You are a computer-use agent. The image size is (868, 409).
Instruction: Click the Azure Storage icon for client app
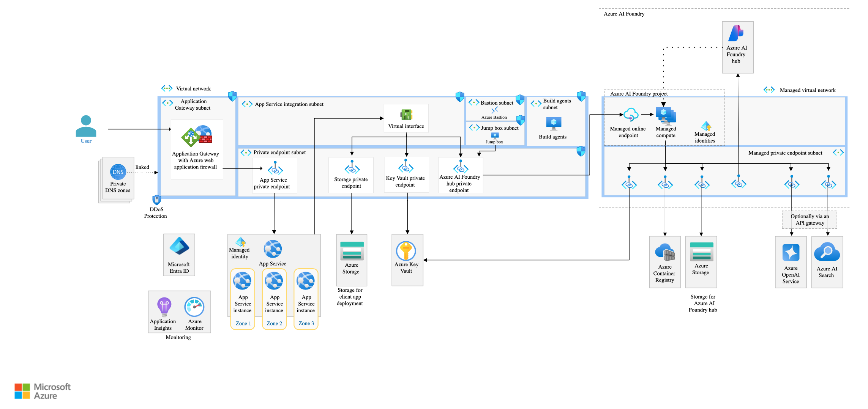[352, 251]
